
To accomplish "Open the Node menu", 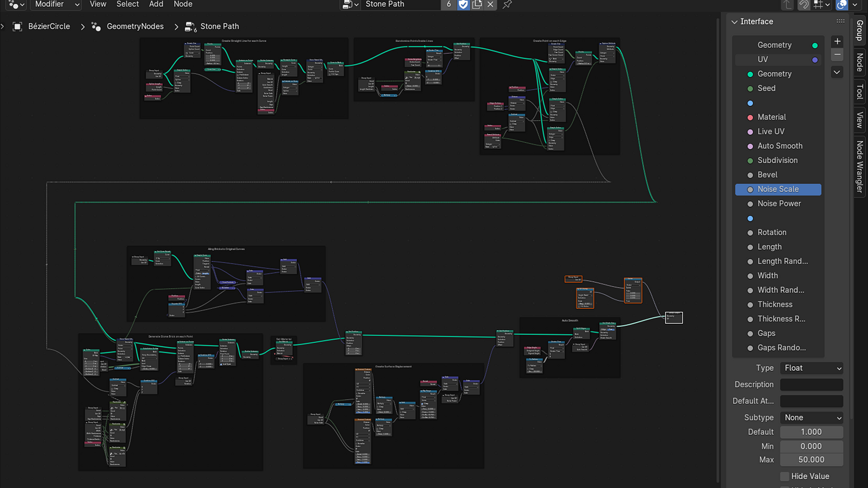I will [183, 4].
